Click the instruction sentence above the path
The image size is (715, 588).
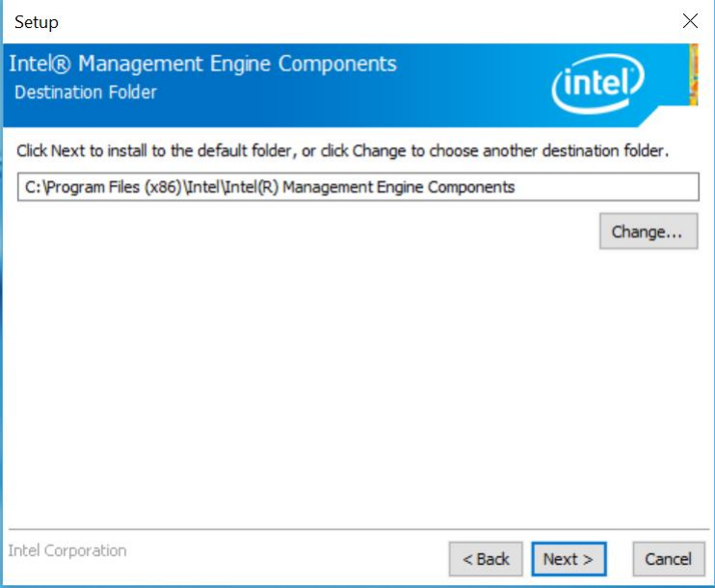342,151
